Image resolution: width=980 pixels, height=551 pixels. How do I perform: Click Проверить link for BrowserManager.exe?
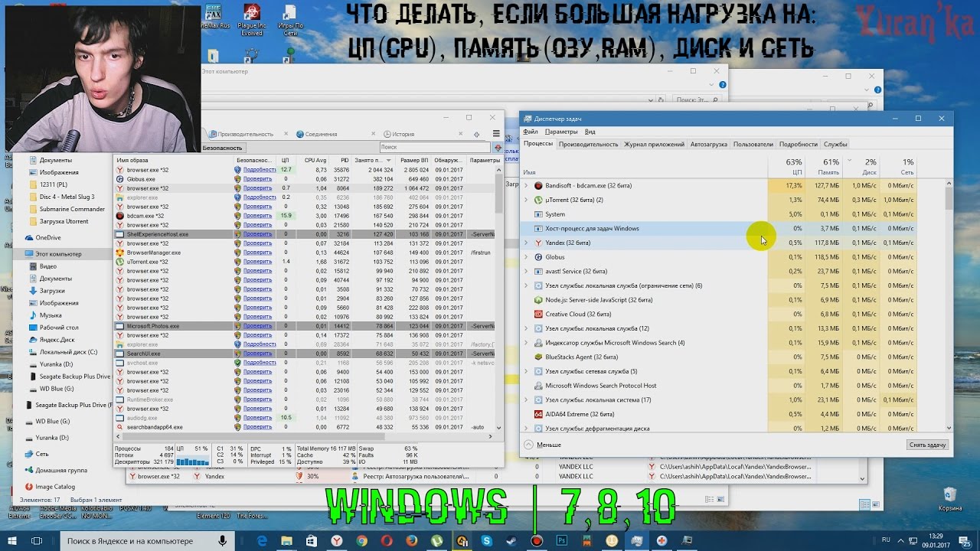click(x=257, y=253)
